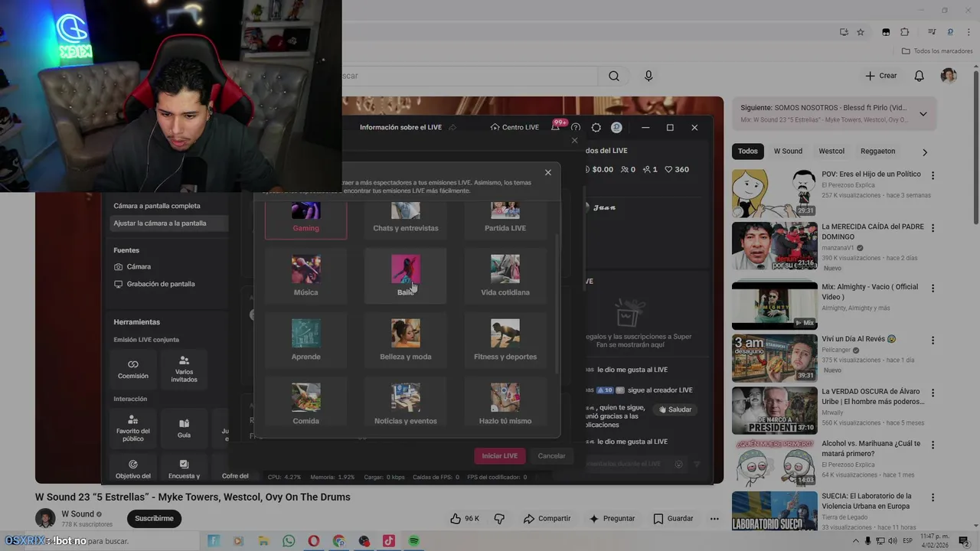This screenshot has width=980, height=551.
Task: Select the W Sound filter chip
Action: point(788,152)
